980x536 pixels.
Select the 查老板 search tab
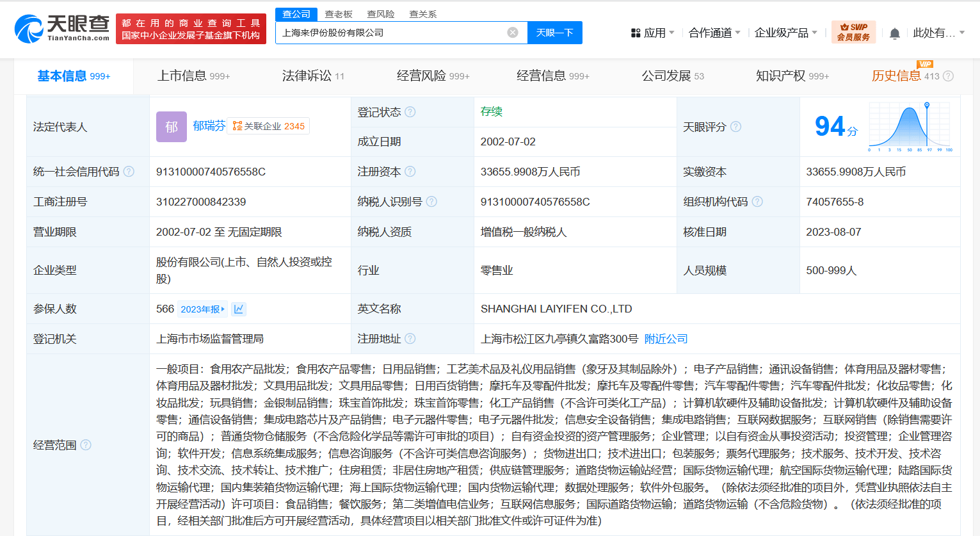point(339,14)
